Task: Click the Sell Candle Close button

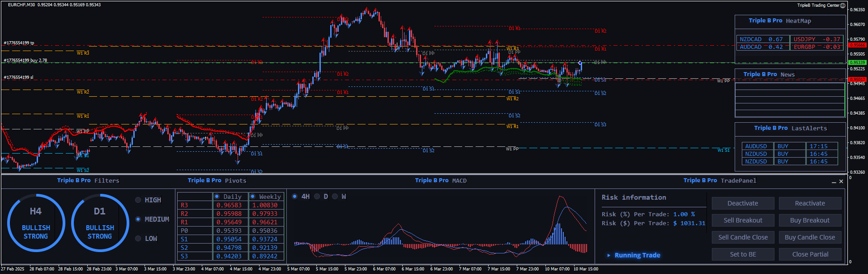Action: pyautogui.click(x=743, y=237)
